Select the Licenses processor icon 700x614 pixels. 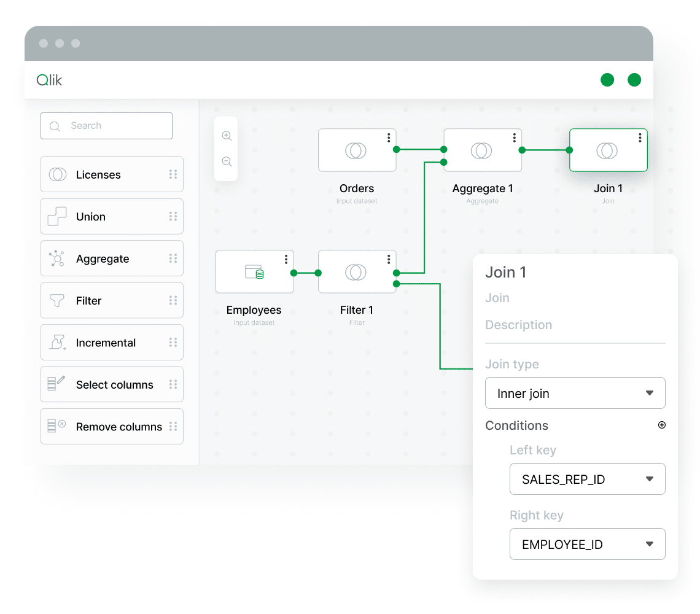click(x=58, y=174)
